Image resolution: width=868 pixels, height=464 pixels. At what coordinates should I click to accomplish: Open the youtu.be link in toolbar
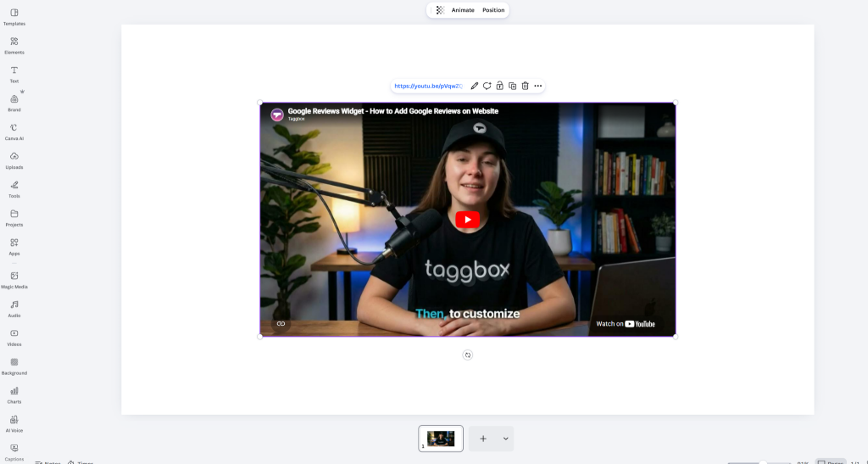click(x=428, y=86)
